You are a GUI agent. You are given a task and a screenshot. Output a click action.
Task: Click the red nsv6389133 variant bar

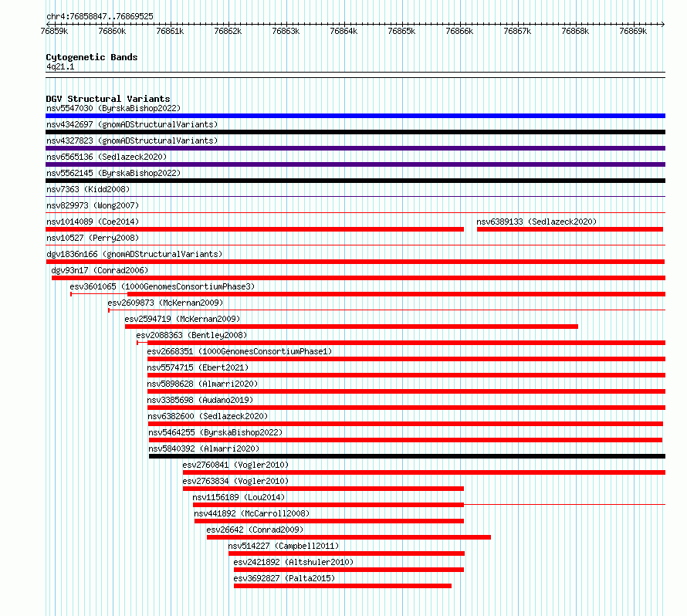coord(570,229)
